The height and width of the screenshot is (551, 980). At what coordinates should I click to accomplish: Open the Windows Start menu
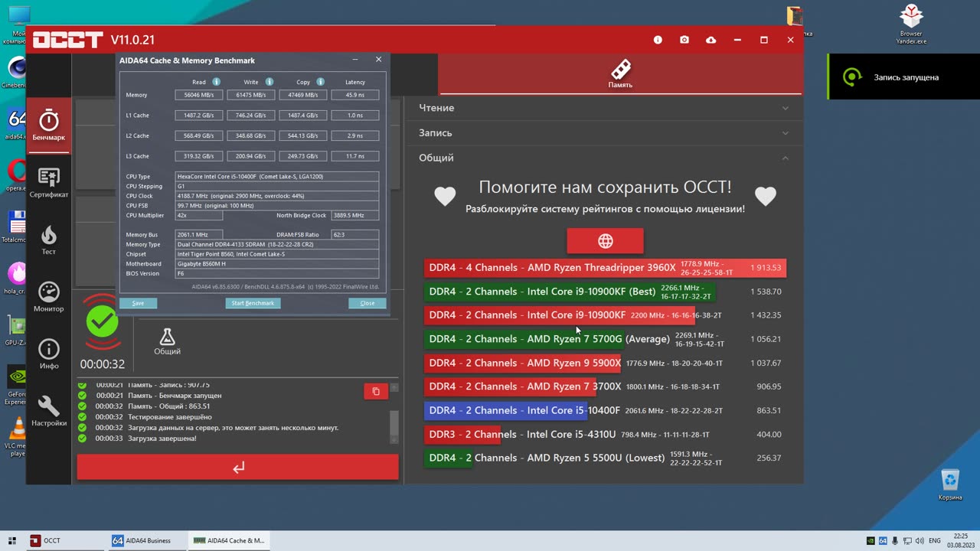[12, 540]
